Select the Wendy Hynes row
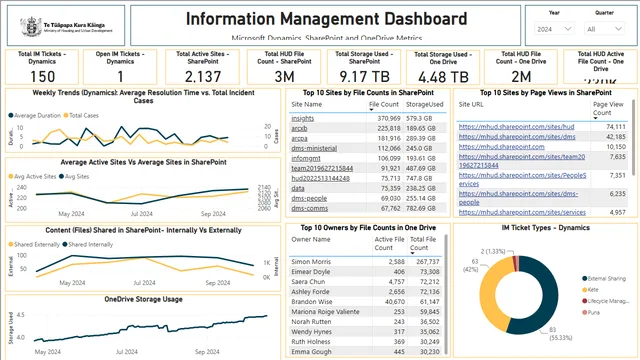This screenshot has width=640, height=360. click(x=366, y=332)
